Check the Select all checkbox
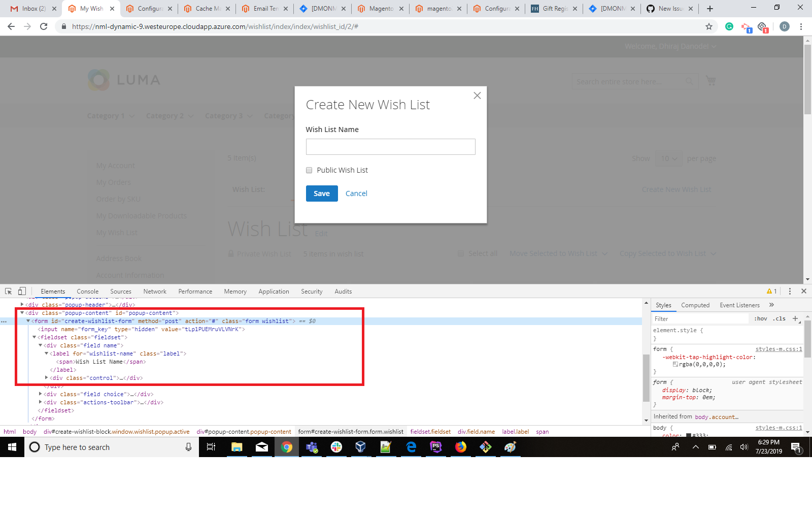Screen dimensions: 812x516 (461, 253)
